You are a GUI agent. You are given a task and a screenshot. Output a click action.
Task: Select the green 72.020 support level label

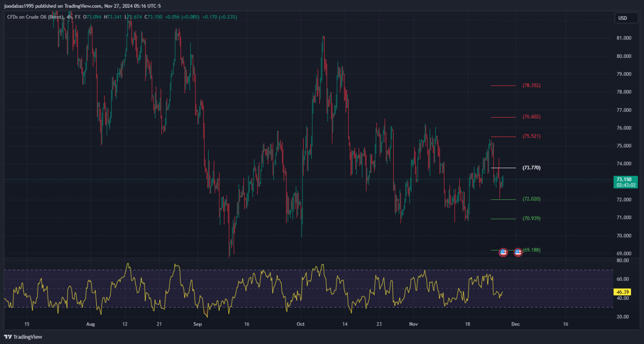[531, 199]
